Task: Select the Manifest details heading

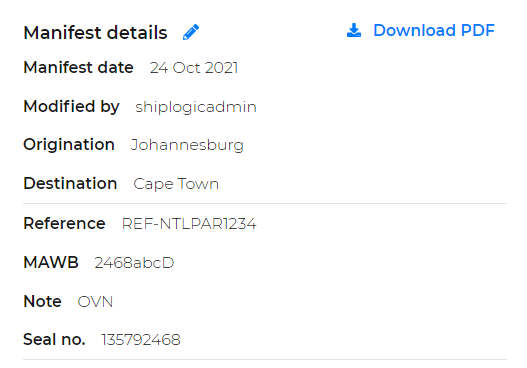Action: pyautogui.click(x=95, y=33)
